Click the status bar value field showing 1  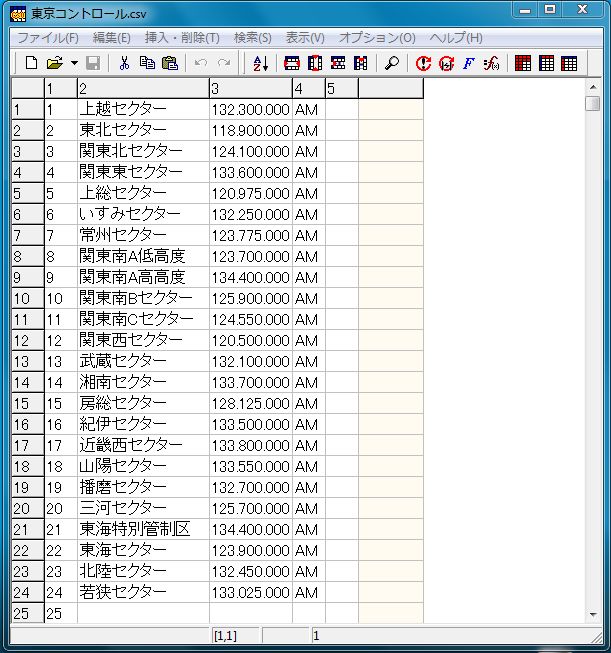click(454, 636)
